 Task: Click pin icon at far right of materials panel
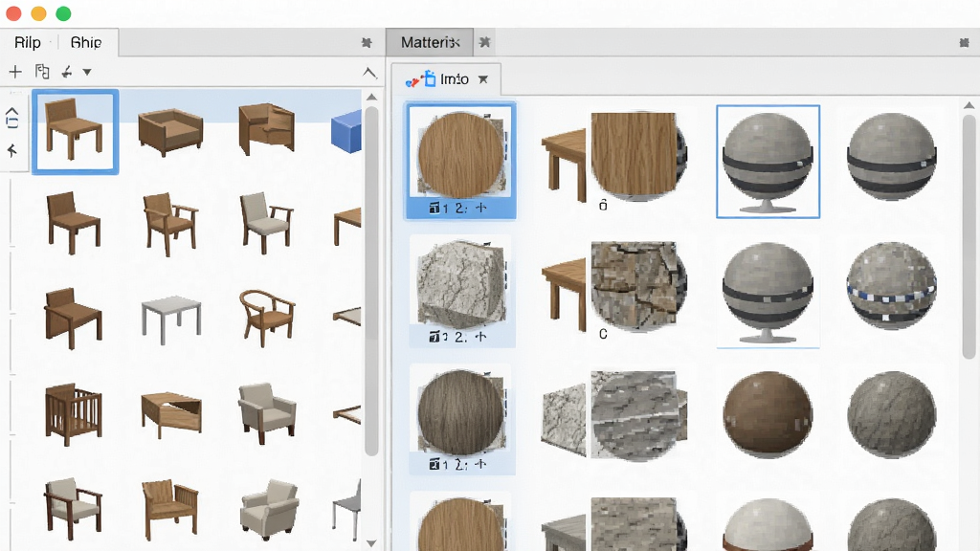coord(964,42)
